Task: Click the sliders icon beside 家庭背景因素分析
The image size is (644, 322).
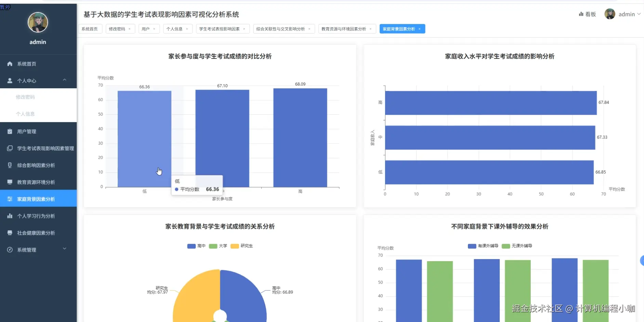Action: pos(10,199)
